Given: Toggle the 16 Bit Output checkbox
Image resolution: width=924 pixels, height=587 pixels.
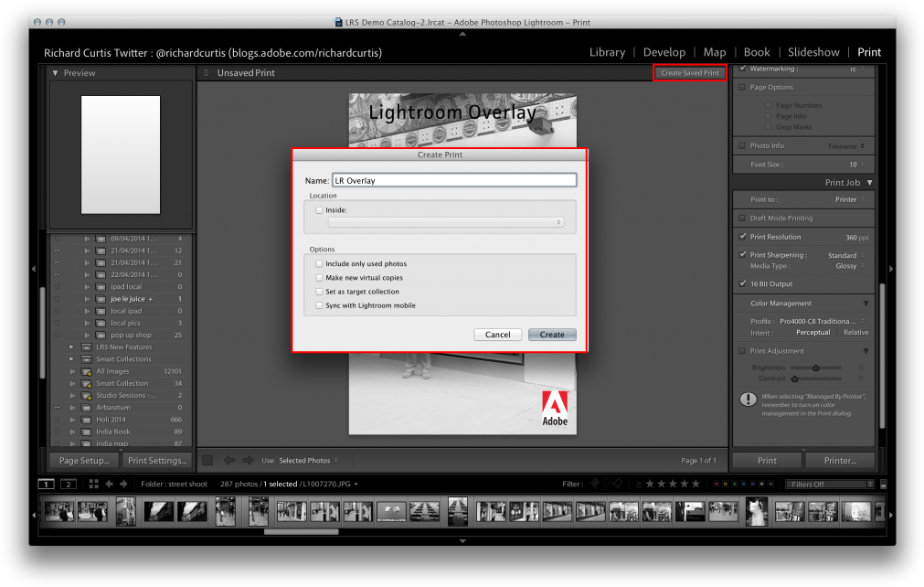Looking at the screenshot, I should [742, 283].
